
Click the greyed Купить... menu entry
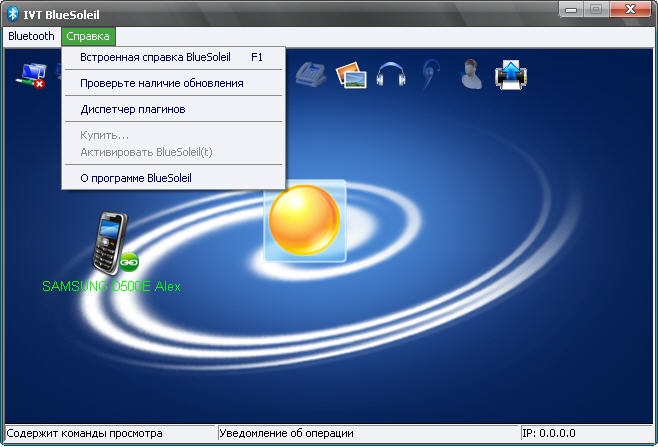tap(104, 135)
